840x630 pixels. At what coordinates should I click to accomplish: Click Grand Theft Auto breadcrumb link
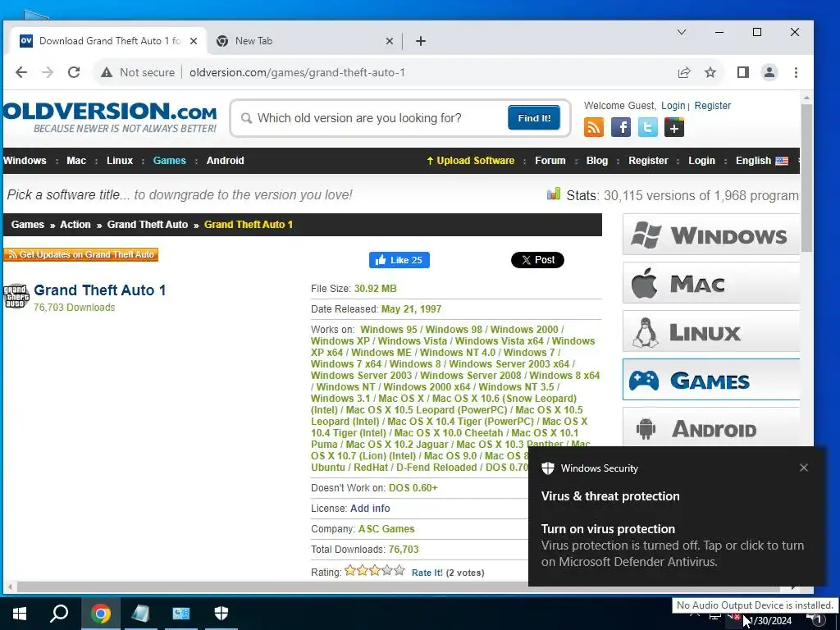tap(148, 225)
